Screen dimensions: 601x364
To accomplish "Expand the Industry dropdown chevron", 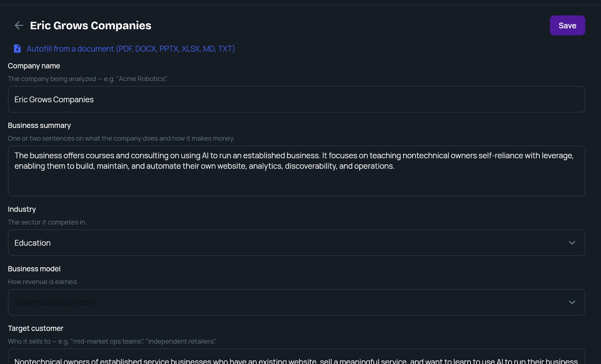I will (x=572, y=243).
